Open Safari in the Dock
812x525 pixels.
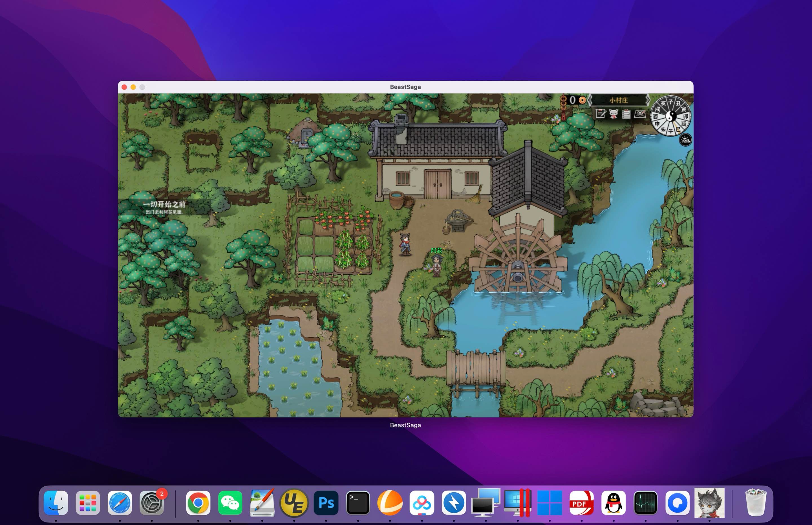(x=120, y=503)
